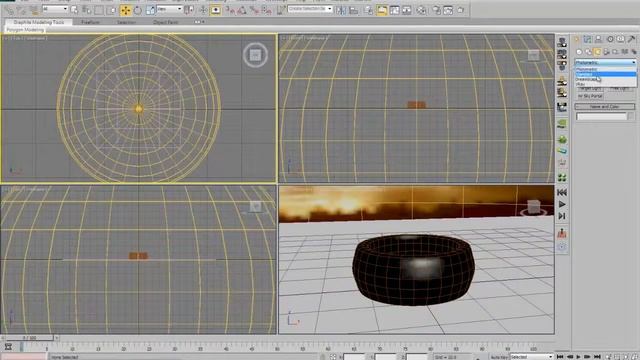The height and width of the screenshot is (360, 640).
Task: Open the View reference coordinate dropdown
Action: click(x=169, y=9)
